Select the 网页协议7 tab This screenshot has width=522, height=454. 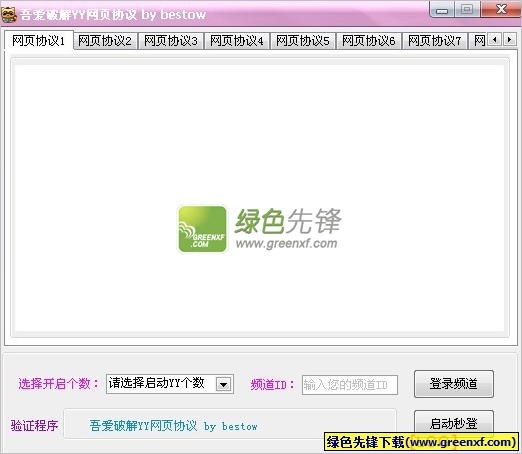pyautogui.click(x=435, y=41)
